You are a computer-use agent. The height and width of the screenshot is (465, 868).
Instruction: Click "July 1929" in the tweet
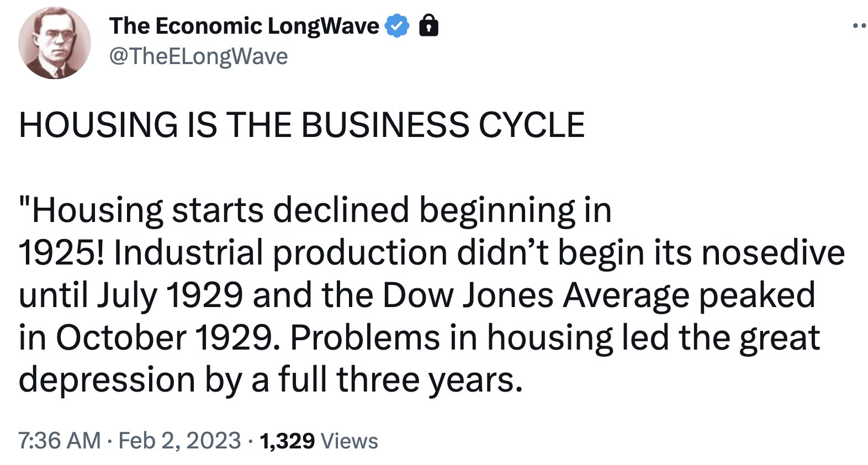pyautogui.click(x=170, y=296)
